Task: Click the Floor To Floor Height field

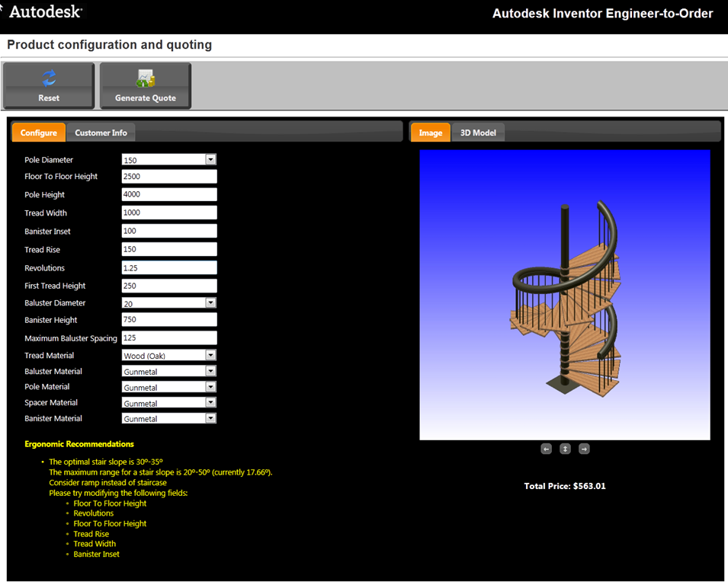Action: point(169,177)
